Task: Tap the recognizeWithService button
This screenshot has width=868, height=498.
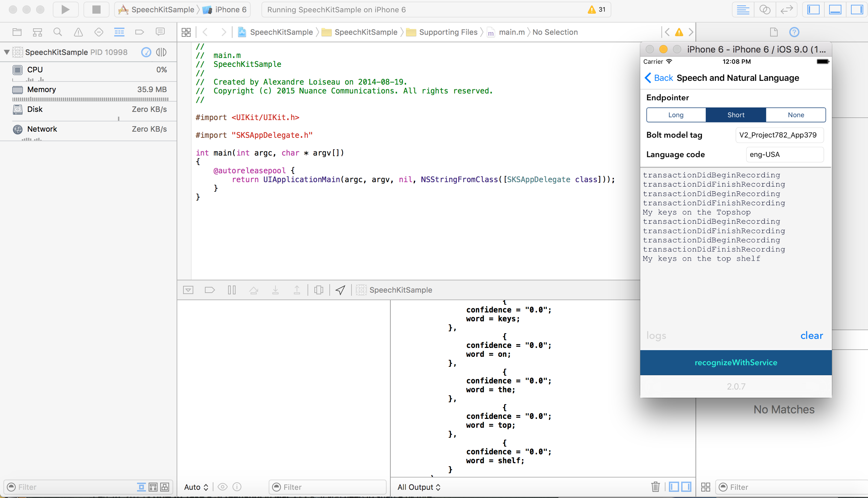Action: [x=736, y=363]
